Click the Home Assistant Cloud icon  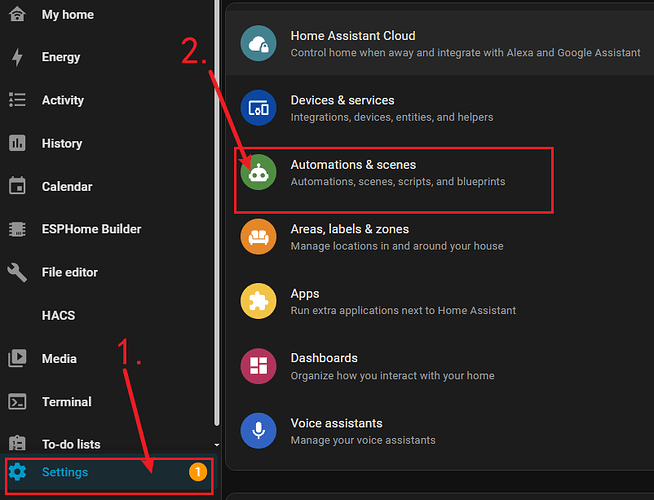tap(258, 43)
